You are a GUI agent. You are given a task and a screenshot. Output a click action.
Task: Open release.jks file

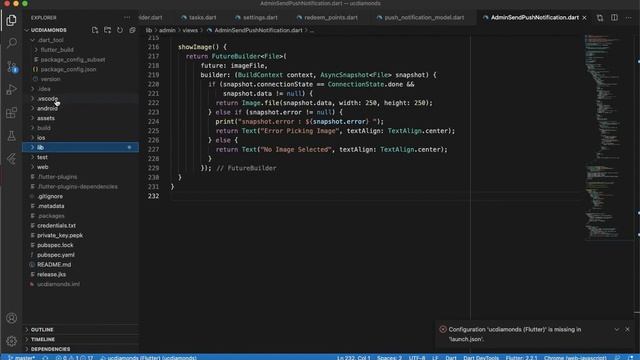coord(51,274)
